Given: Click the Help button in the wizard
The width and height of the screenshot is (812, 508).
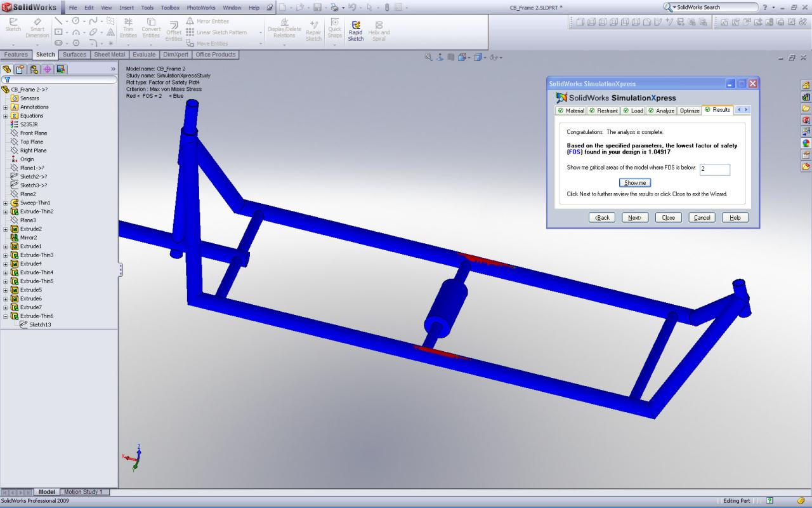Looking at the screenshot, I should pos(735,218).
